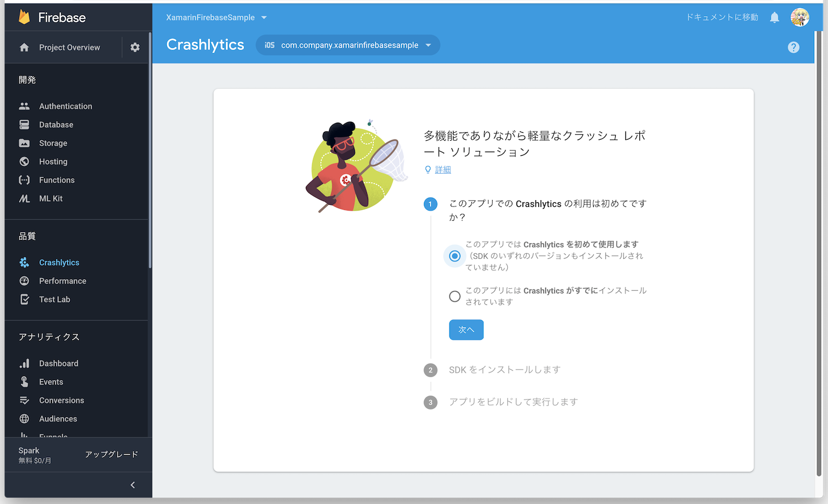
Task: Open the Authentication section icon
Action: (23, 106)
